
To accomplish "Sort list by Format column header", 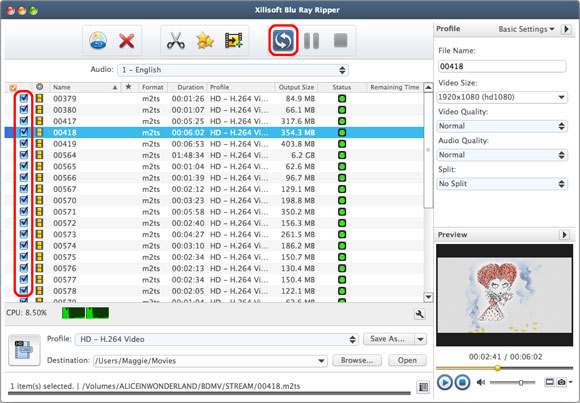I will (x=152, y=87).
